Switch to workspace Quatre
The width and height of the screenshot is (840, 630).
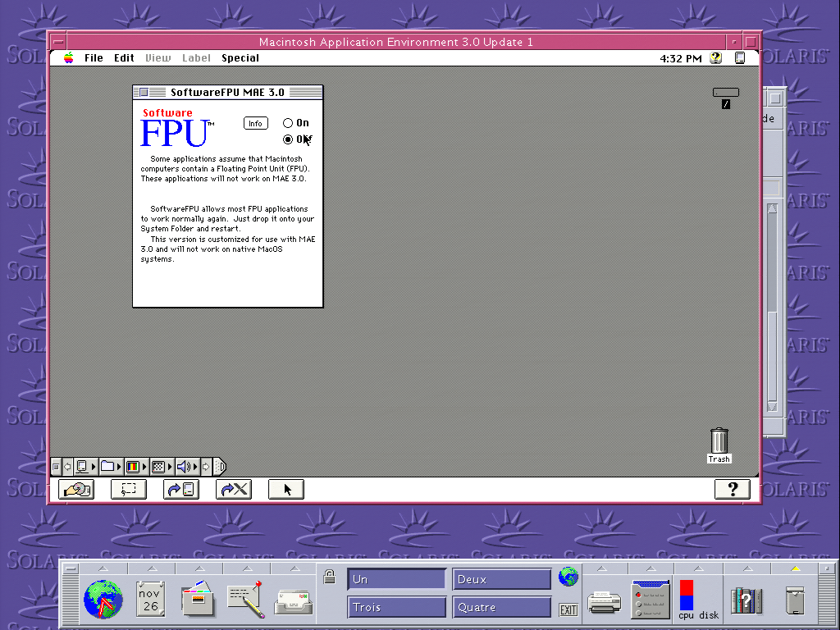(x=502, y=607)
